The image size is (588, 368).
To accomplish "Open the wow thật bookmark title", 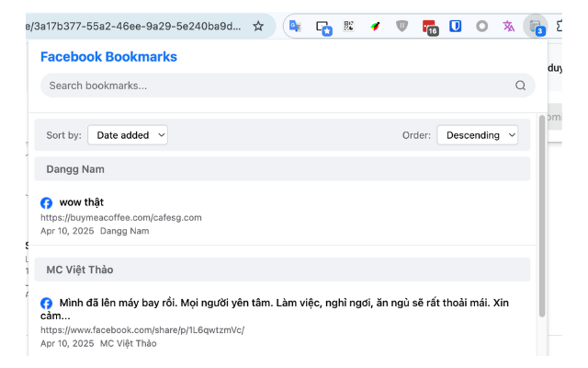I will 82,202.
